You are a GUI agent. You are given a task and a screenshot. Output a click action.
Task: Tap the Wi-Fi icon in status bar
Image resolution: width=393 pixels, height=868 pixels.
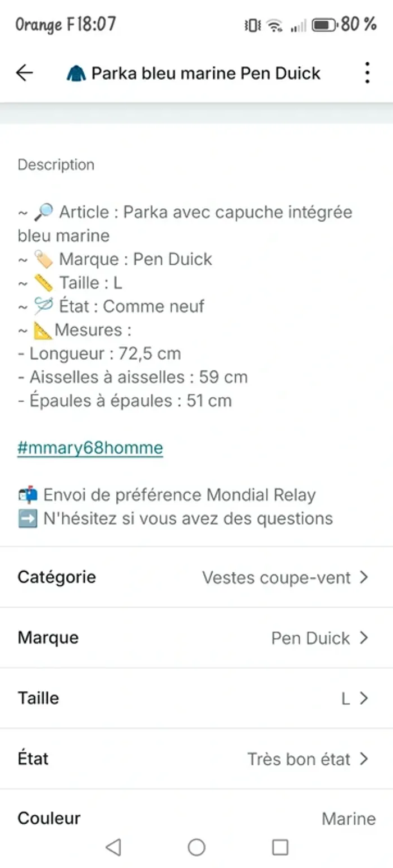point(275,25)
